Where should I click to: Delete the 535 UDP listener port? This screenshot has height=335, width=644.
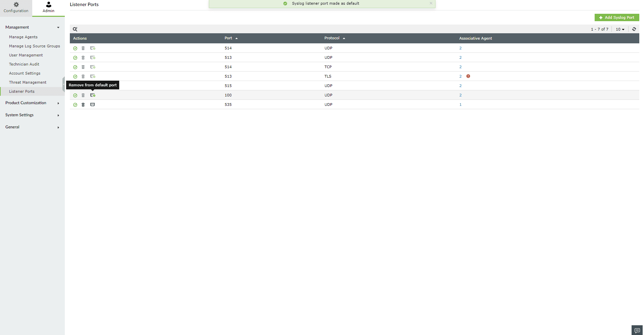click(x=83, y=105)
